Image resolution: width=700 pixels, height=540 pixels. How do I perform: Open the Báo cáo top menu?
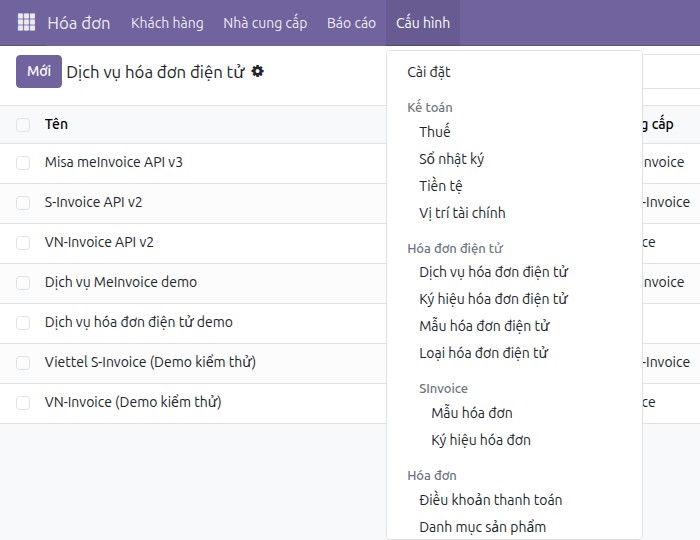(351, 23)
